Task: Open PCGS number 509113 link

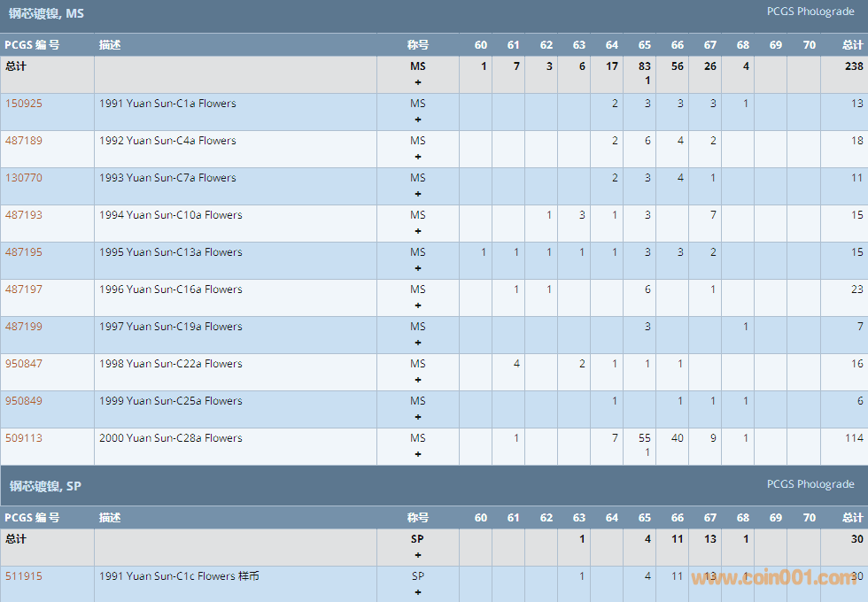Action: coord(24,438)
